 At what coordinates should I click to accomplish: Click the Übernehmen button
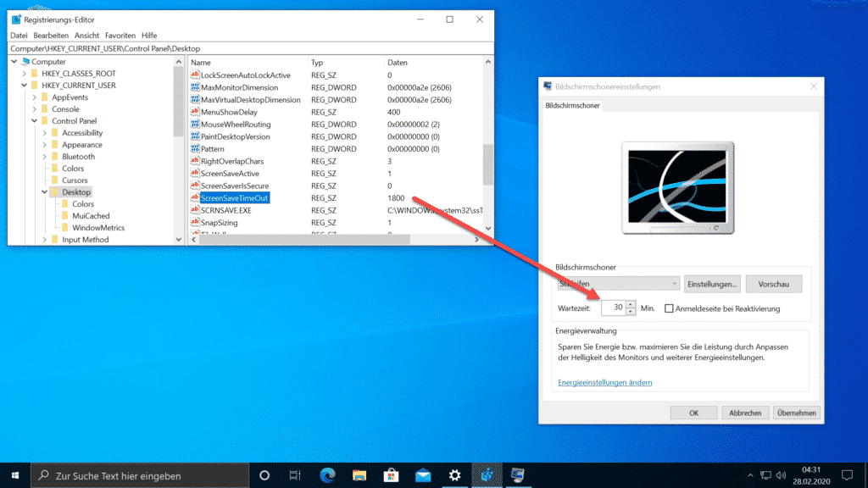click(x=797, y=413)
